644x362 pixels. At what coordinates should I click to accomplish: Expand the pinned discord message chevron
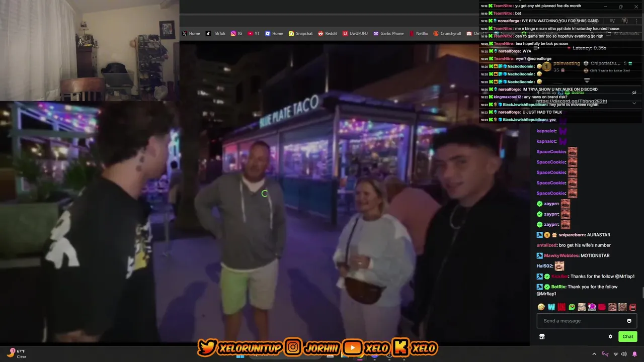634,103
